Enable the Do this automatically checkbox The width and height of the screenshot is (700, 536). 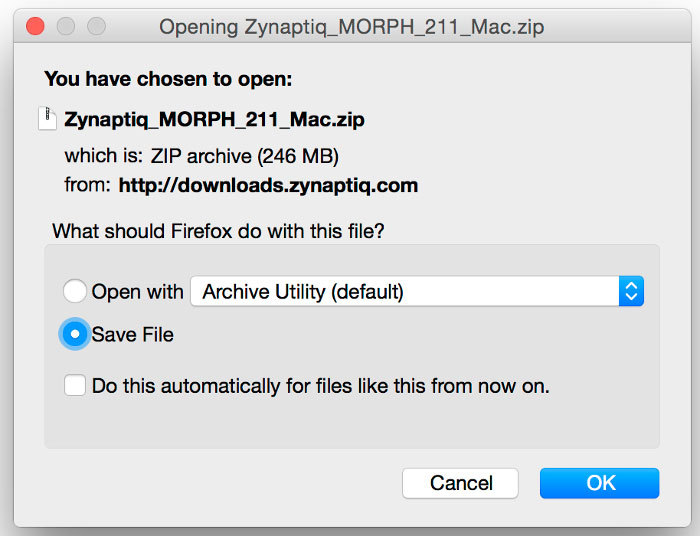[75, 385]
